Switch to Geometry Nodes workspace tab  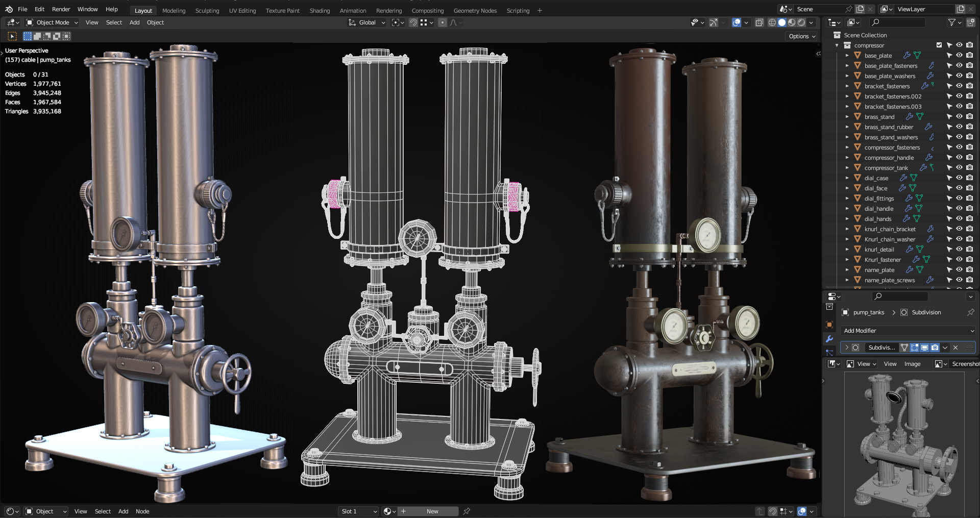point(475,11)
